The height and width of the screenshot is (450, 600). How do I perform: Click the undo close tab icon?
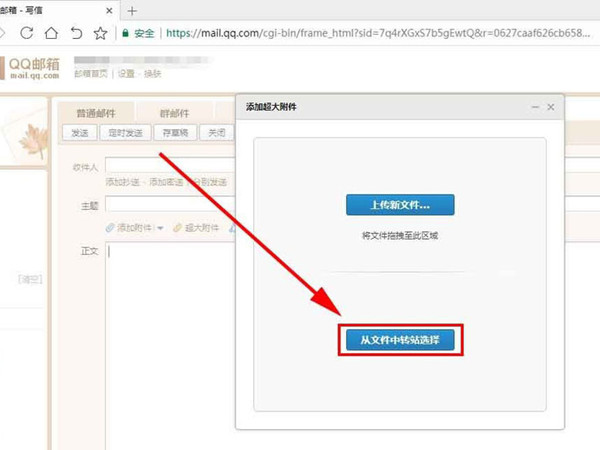74,33
